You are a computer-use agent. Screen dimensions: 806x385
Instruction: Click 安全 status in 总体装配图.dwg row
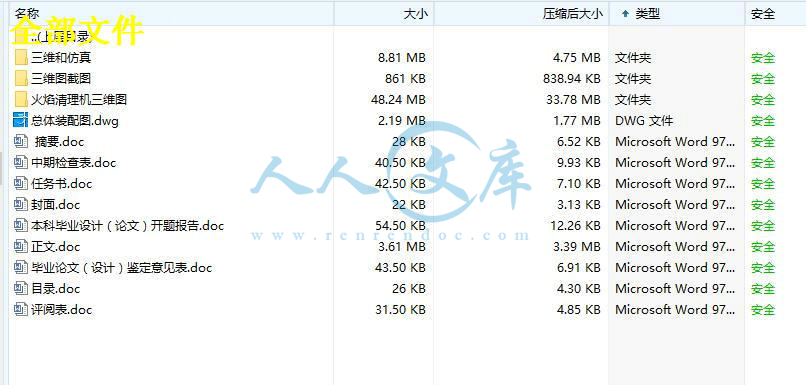pos(763,121)
